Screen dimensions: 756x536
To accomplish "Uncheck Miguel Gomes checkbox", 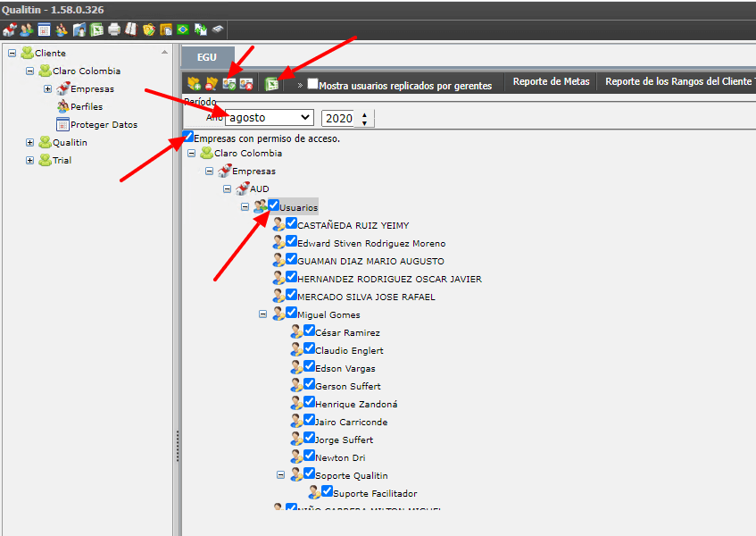I will click(x=291, y=312).
